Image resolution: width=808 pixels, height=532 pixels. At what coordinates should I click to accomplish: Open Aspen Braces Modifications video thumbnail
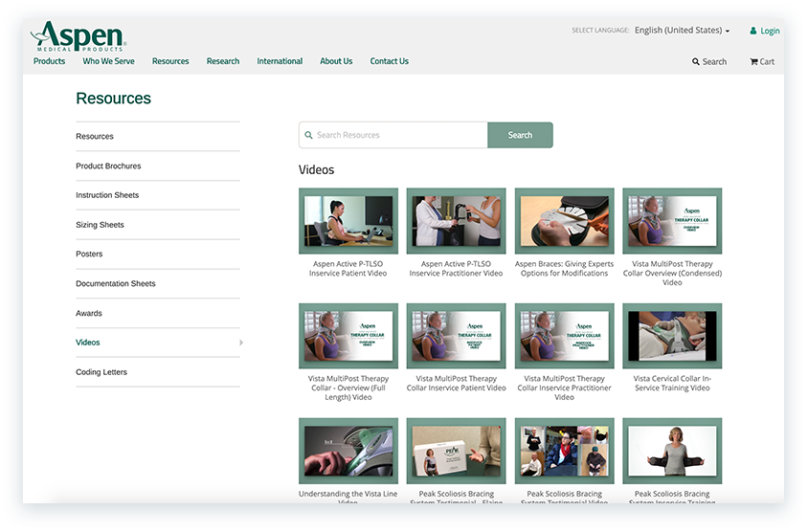(x=564, y=221)
